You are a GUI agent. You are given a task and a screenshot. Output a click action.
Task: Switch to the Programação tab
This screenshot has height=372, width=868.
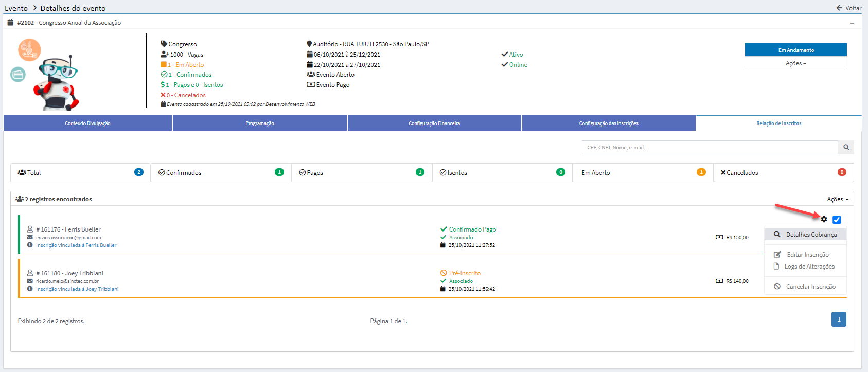[260, 123]
